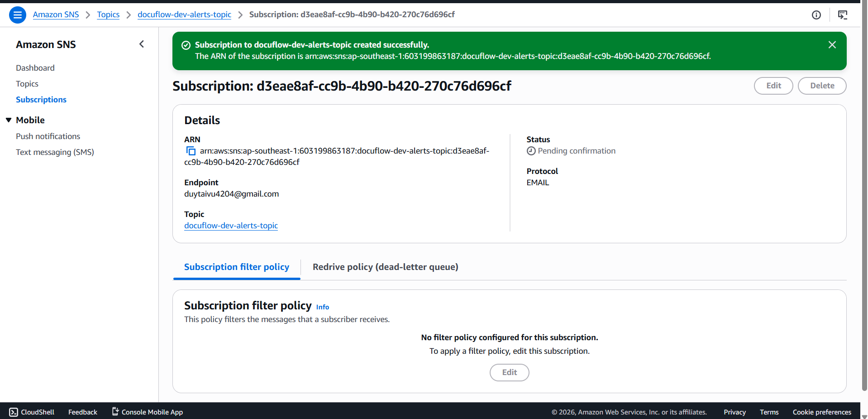This screenshot has height=419, width=868.
Task: Open Push notifications page
Action: 48,136
